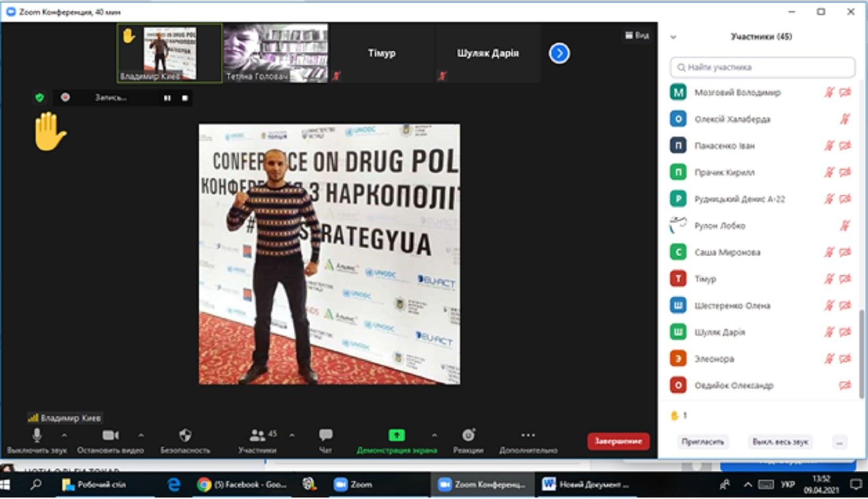Viewport: 868px width, 499px height.
Task: Stop the recording
Action: pyautogui.click(x=185, y=98)
